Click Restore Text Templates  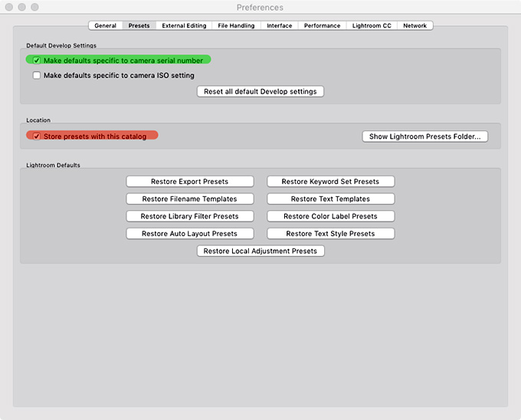331,199
